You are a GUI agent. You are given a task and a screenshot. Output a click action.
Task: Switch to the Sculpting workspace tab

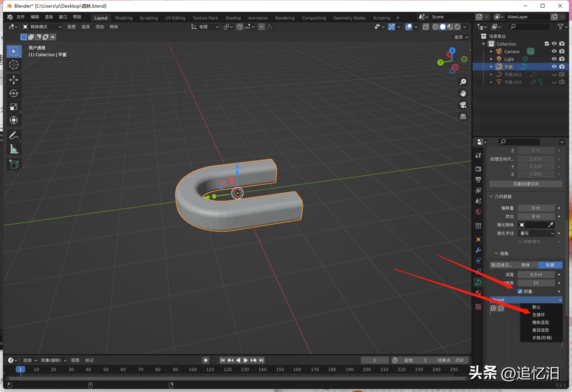pyautogui.click(x=149, y=18)
